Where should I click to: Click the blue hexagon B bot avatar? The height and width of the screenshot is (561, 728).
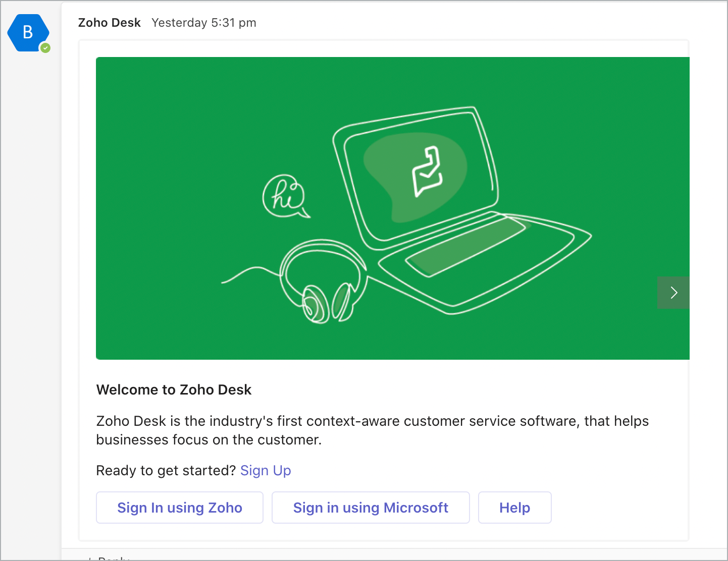click(x=28, y=32)
